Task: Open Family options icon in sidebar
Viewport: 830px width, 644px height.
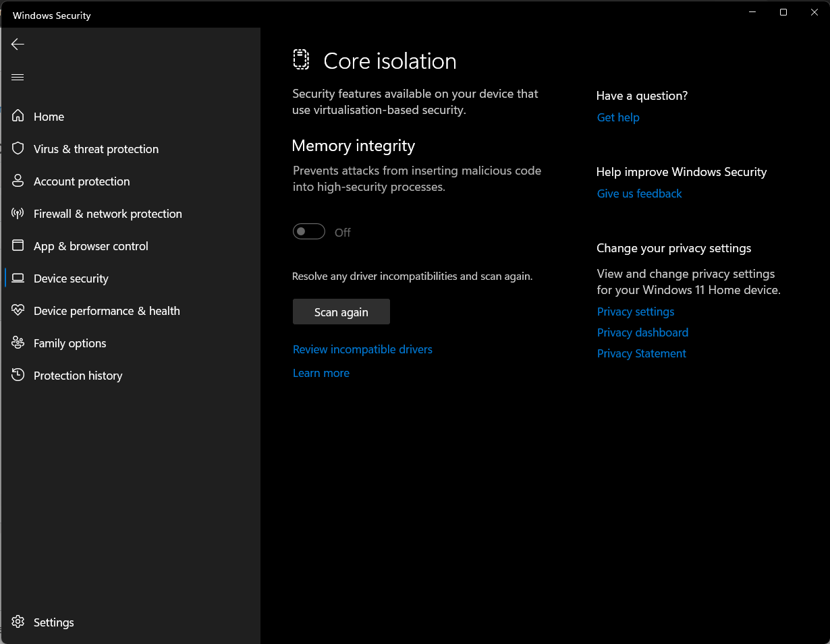Action: coord(18,343)
